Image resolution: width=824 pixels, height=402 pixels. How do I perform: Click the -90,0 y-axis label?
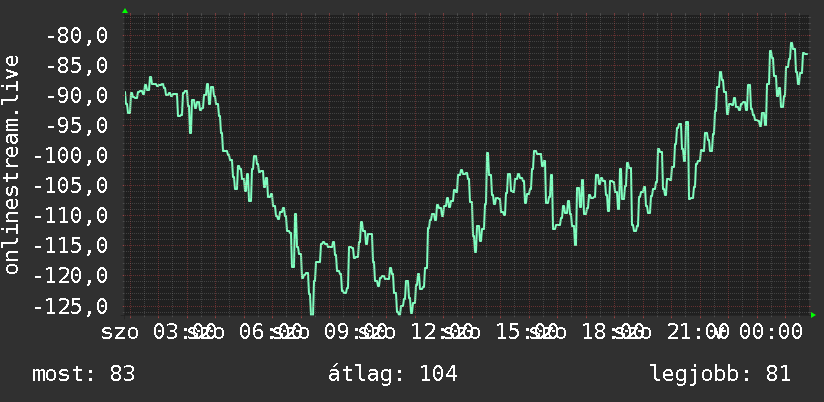(x=77, y=96)
